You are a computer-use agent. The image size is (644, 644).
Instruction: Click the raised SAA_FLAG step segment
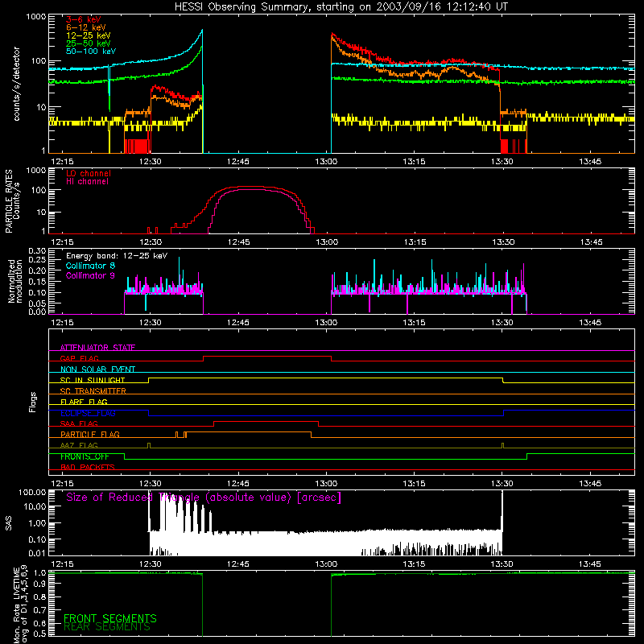click(266, 421)
